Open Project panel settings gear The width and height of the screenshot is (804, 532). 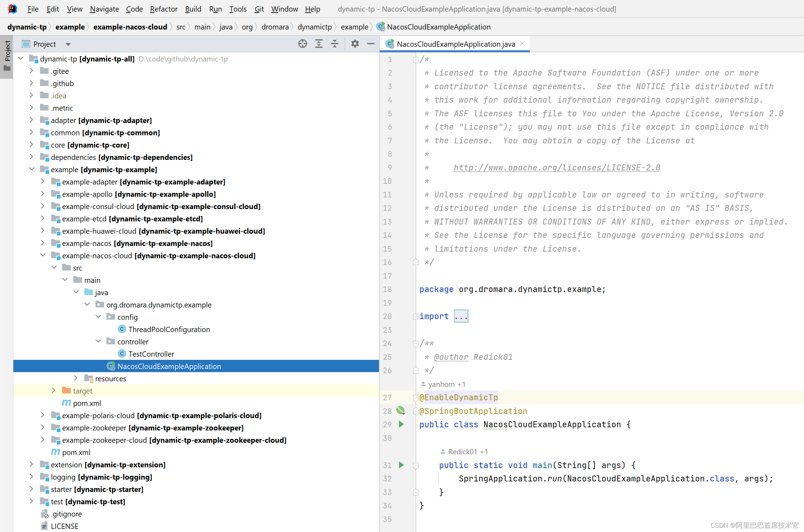pyautogui.click(x=355, y=44)
